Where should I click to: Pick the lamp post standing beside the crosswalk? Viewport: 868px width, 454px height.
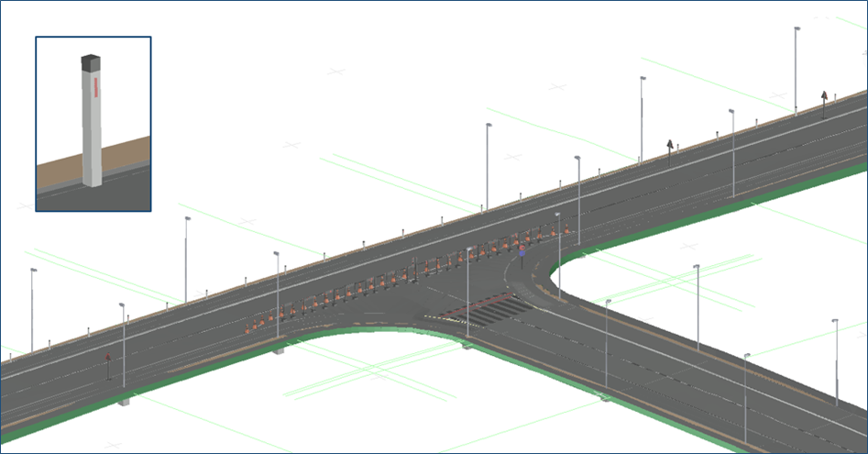[467, 293]
